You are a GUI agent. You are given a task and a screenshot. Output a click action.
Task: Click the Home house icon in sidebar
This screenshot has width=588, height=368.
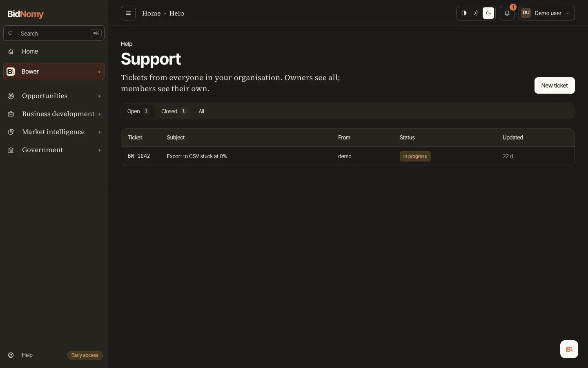(x=11, y=52)
